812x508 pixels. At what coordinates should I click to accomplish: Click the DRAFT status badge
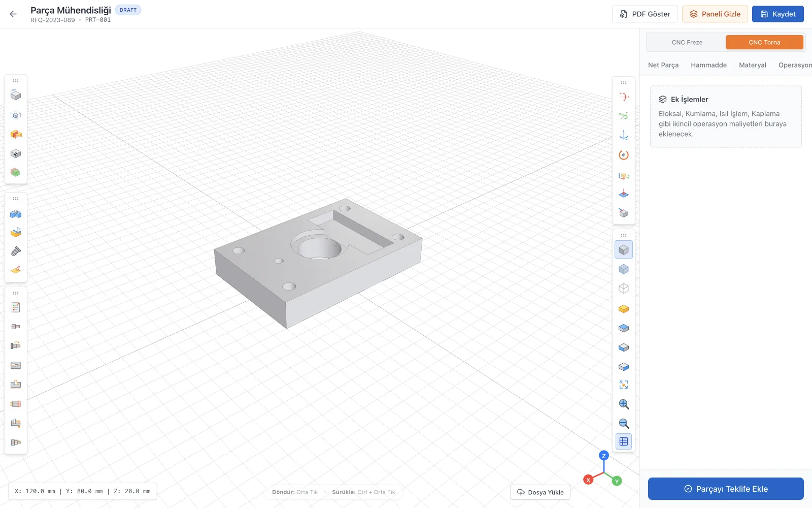point(128,10)
